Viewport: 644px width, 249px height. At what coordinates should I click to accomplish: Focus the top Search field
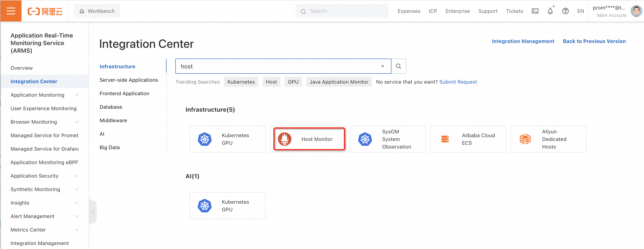(x=342, y=11)
